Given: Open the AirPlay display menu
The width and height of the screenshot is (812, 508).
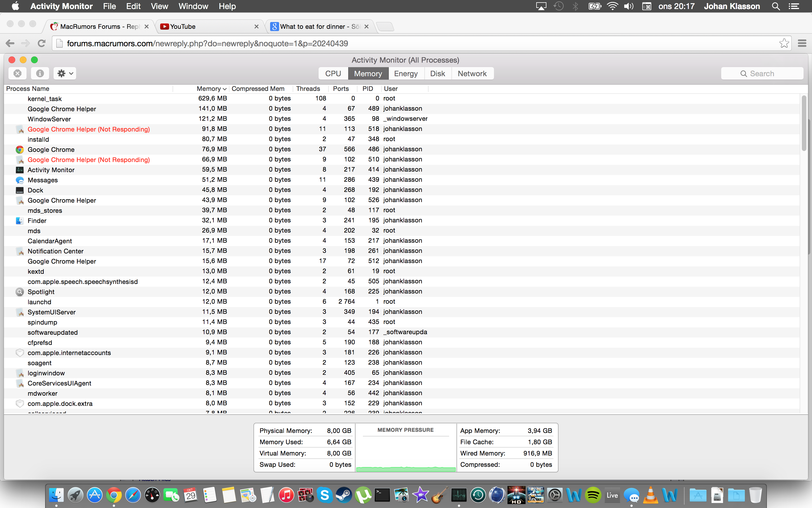Looking at the screenshot, I should coord(541,6).
